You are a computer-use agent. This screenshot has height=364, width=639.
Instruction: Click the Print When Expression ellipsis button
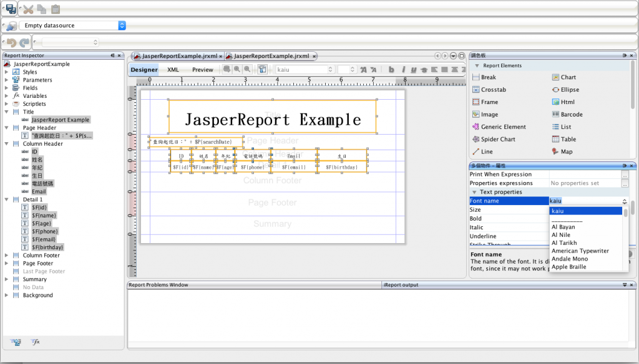click(625, 175)
